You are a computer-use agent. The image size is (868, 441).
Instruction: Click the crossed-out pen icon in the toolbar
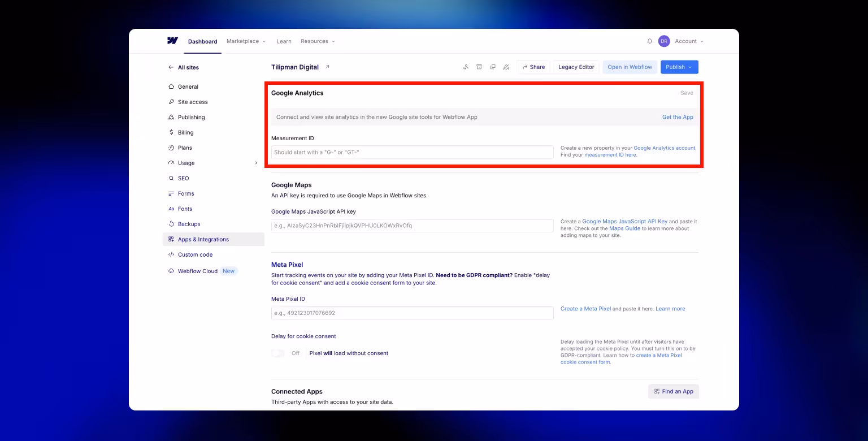click(506, 67)
